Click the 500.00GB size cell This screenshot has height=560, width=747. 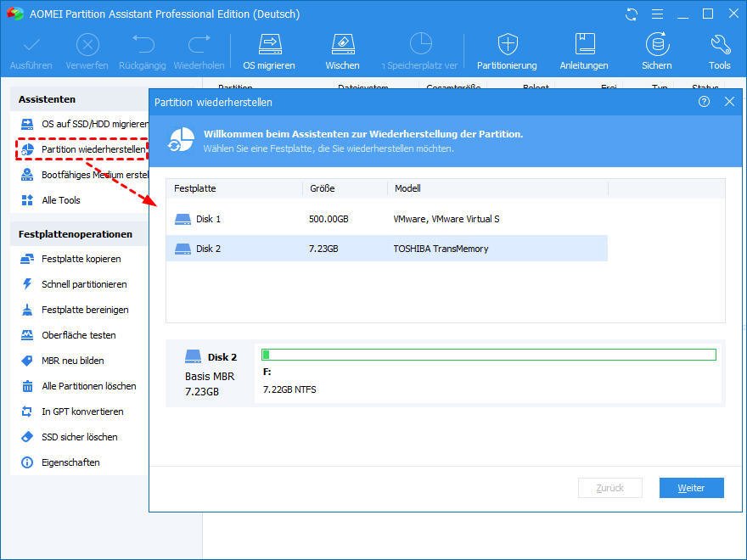[329, 219]
